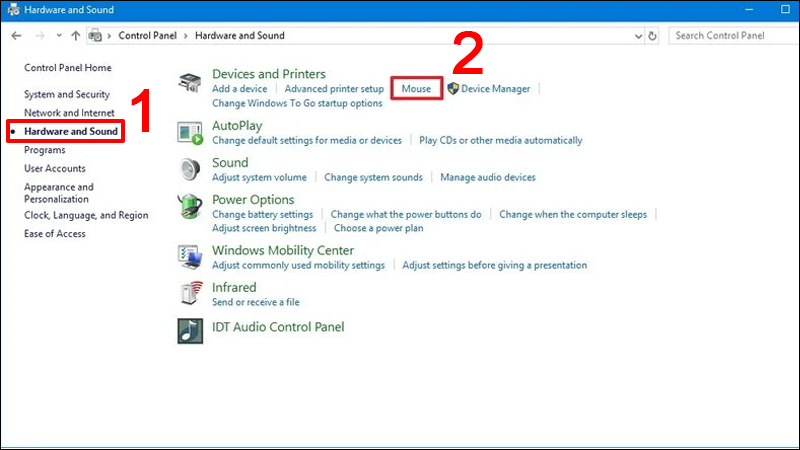The height and width of the screenshot is (450, 800).
Task: Open Device Manager link
Action: coord(495,89)
